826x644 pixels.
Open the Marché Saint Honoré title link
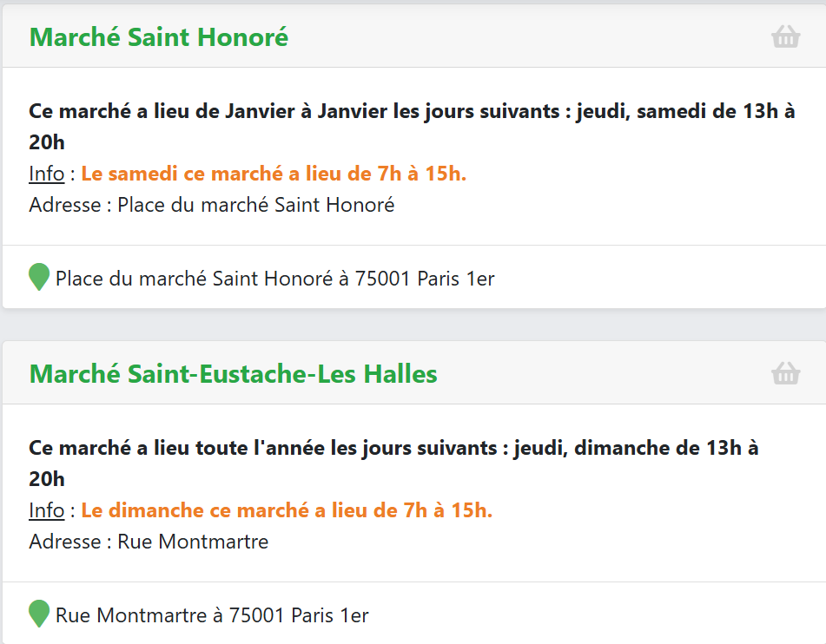(x=159, y=37)
